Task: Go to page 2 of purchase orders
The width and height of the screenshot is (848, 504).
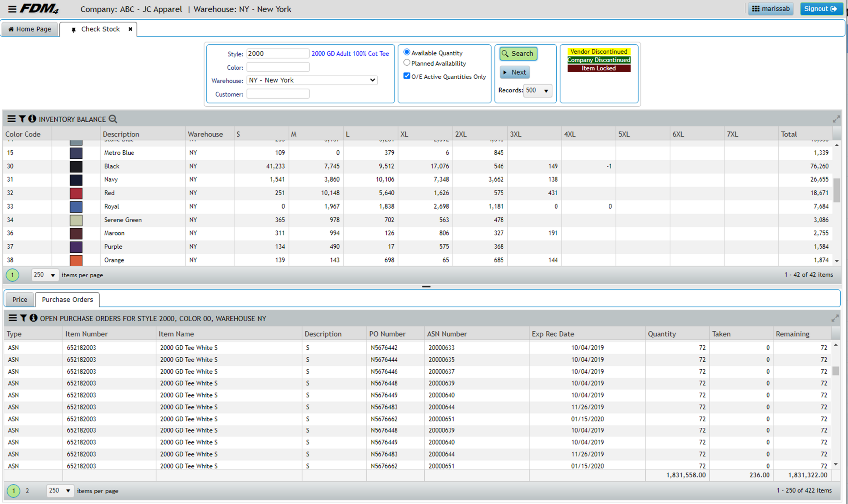Action: (x=27, y=491)
